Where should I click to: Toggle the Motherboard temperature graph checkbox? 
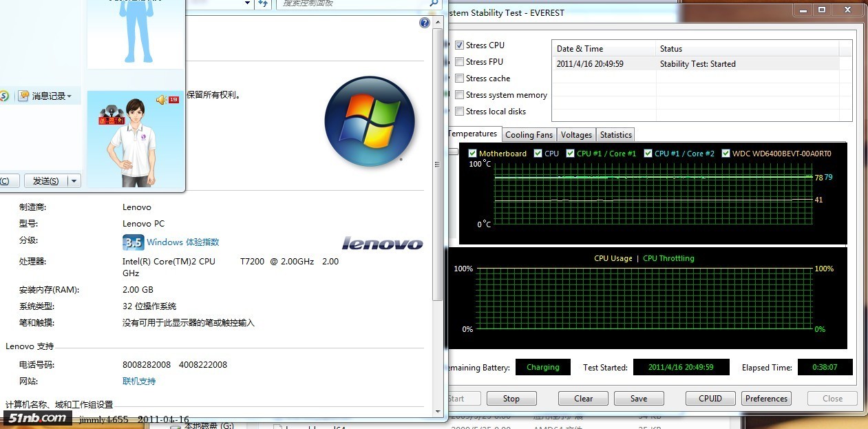[472, 154]
